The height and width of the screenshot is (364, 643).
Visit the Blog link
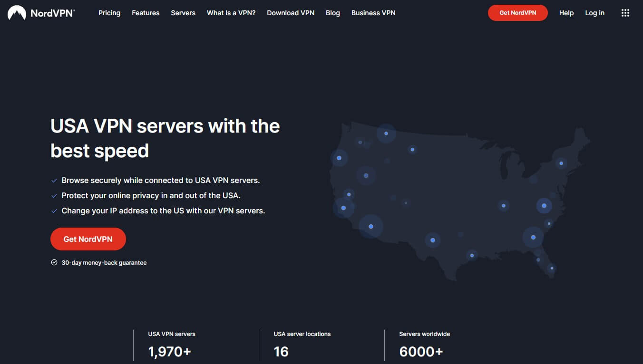tap(333, 13)
